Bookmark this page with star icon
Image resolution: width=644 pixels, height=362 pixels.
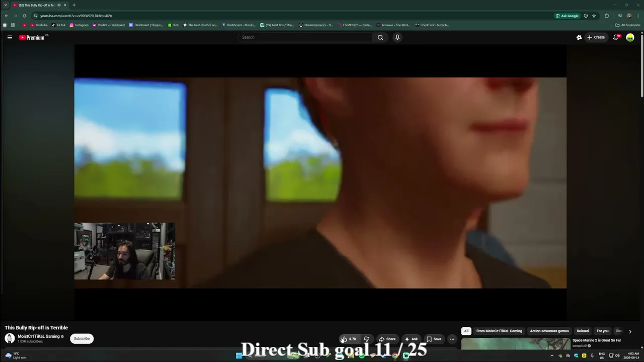594,16
